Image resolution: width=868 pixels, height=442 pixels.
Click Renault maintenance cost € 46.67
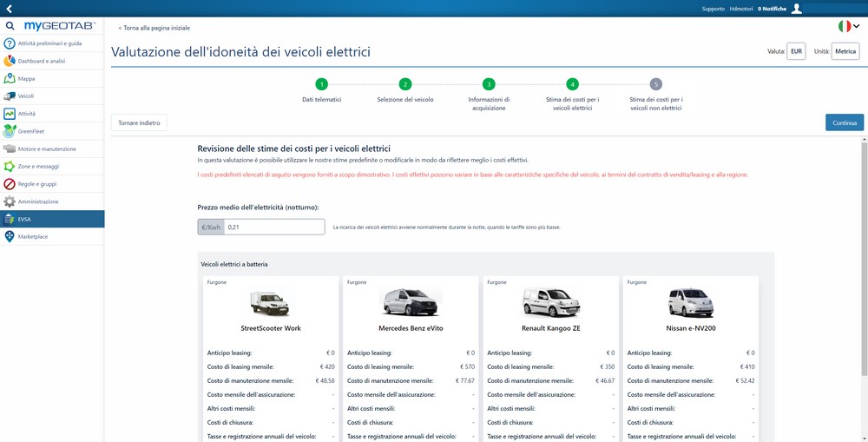pos(605,380)
